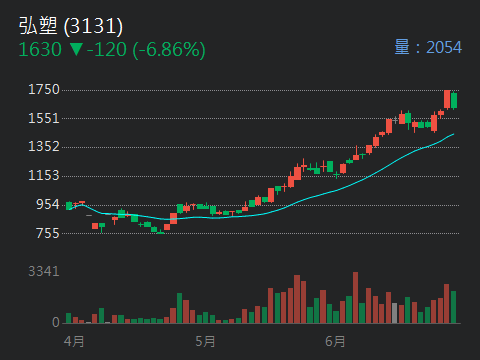Click the 1551 price axis label
The height and width of the screenshot is (360, 480).
44,118
